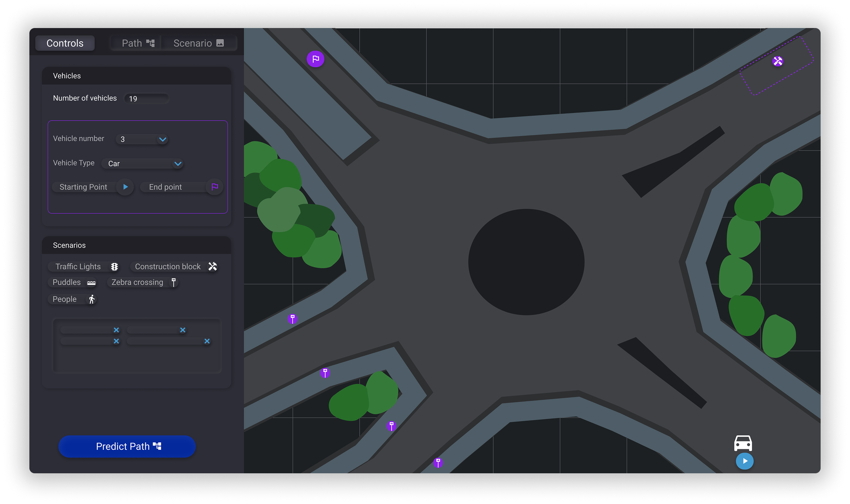This screenshot has width=850, height=504.
Task: Click the purple end flag marker on map
Action: pyautogui.click(x=315, y=59)
